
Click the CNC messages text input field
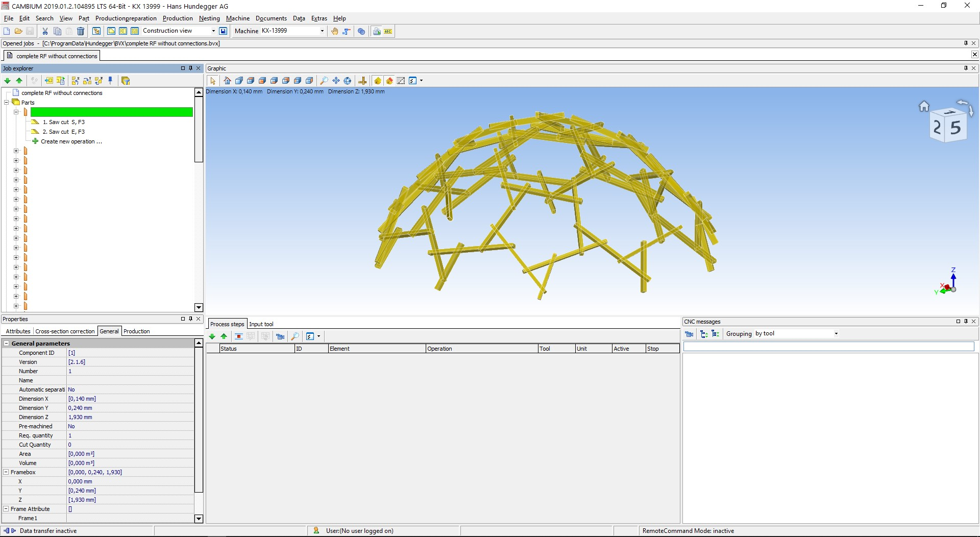[x=828, y=347]
